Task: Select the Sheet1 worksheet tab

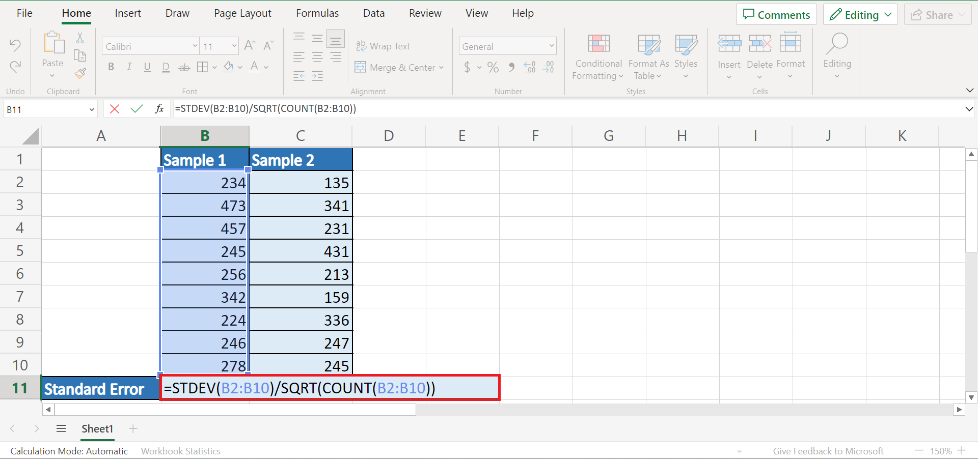Action: pos(97,429)
